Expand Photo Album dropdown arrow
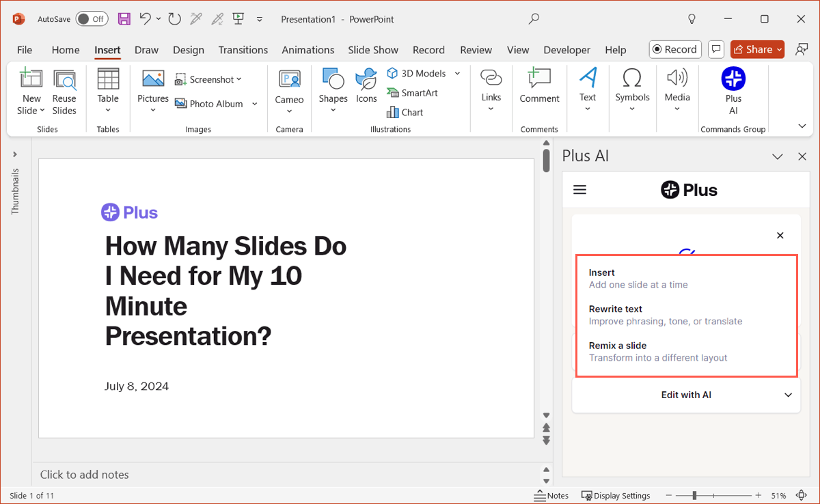The width and height of the screenshot is (820, 504). (x=254, y=104)
